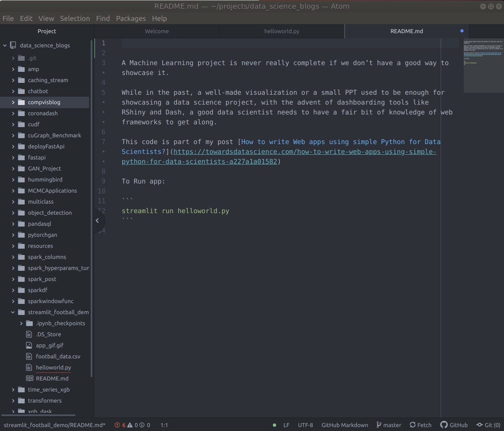Expand the GAN_Project folder
The width and height of the screenshot is (504, 431).
(13, 169)
